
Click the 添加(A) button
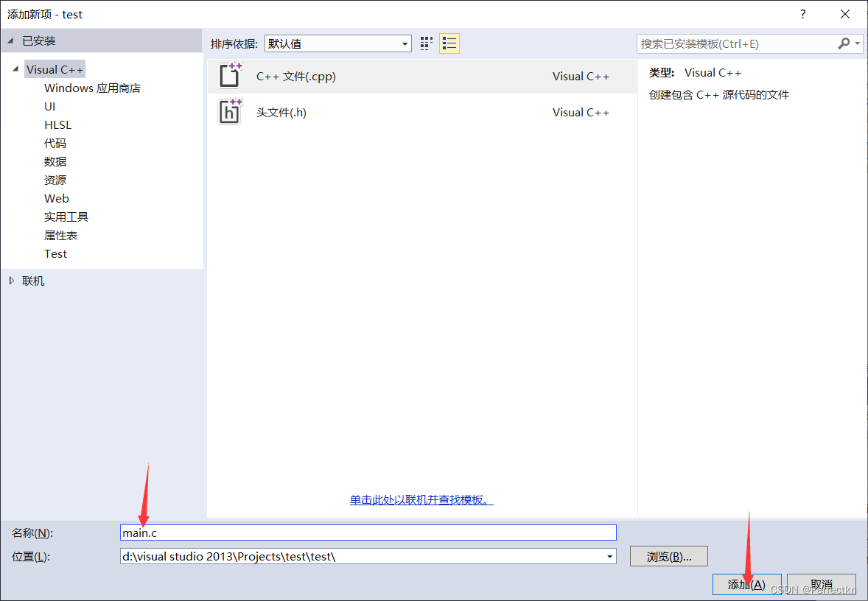(x=746, y=584)
